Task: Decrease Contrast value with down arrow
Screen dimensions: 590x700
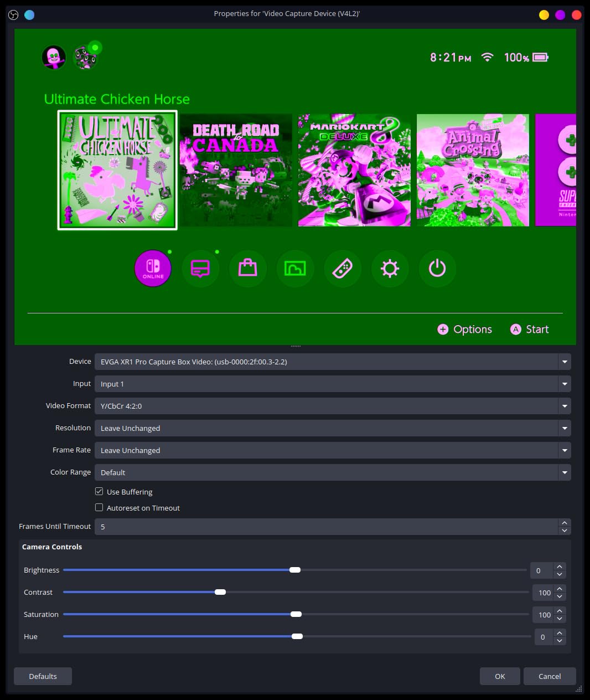Action: 560,596
